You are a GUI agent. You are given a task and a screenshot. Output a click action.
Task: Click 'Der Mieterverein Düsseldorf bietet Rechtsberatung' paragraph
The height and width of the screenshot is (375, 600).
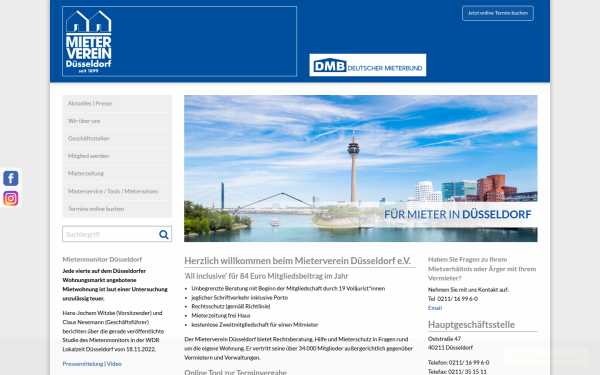point(298,349)
